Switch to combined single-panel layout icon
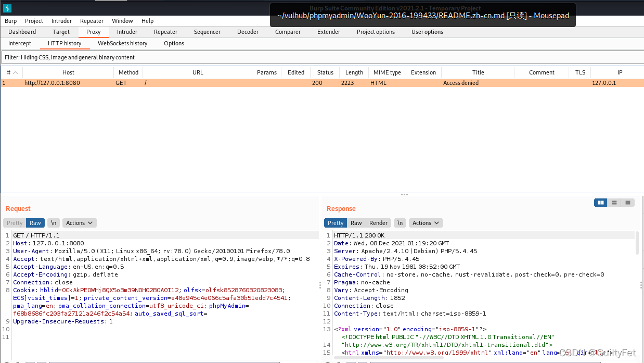The image size is (644, 363). click(628, 203)
